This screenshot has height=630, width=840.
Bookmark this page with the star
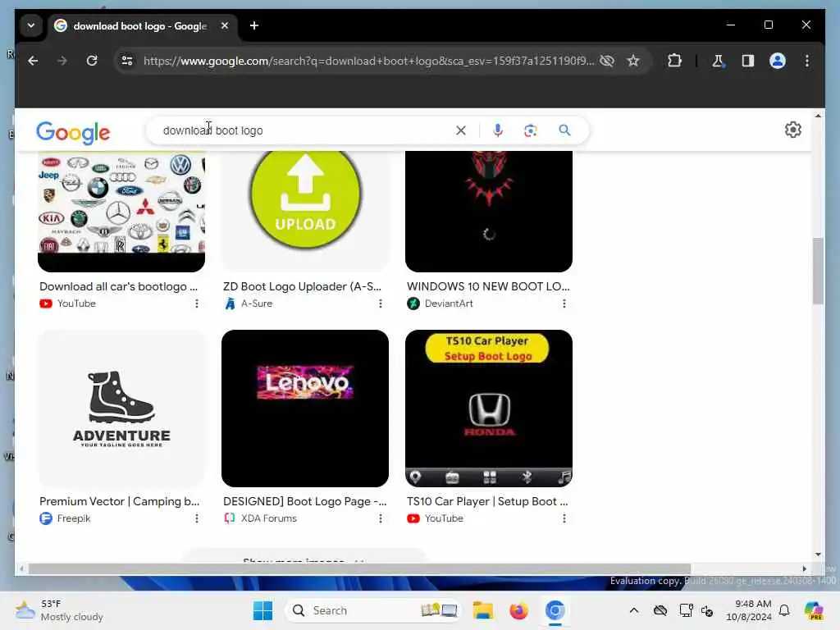tap(633, 61)
